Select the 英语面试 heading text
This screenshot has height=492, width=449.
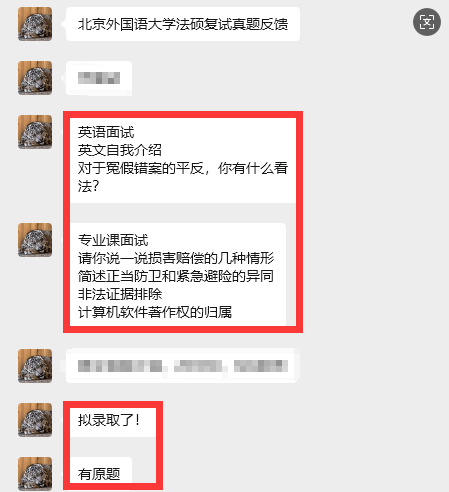tap(106, 132)
